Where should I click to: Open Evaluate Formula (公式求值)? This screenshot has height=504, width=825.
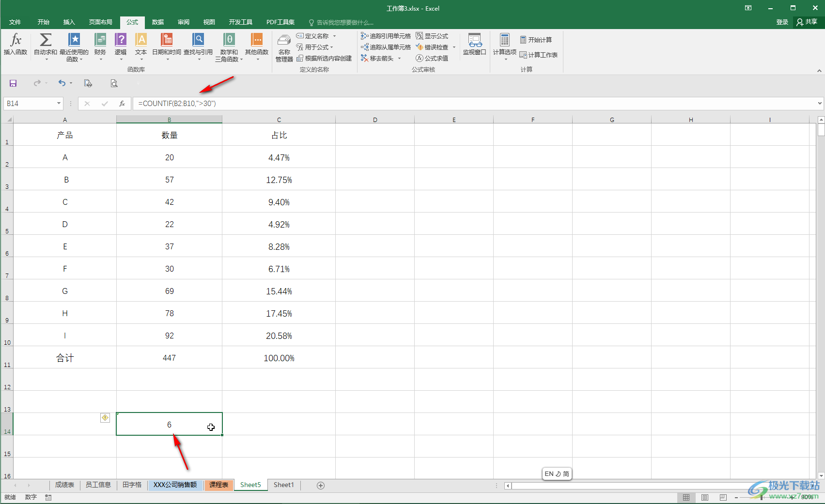(x=432, y=58)
